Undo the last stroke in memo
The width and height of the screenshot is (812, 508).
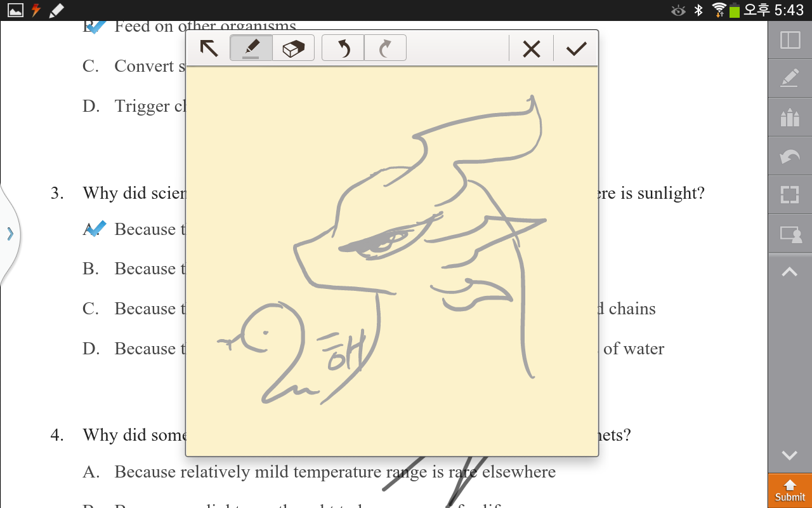343,48
